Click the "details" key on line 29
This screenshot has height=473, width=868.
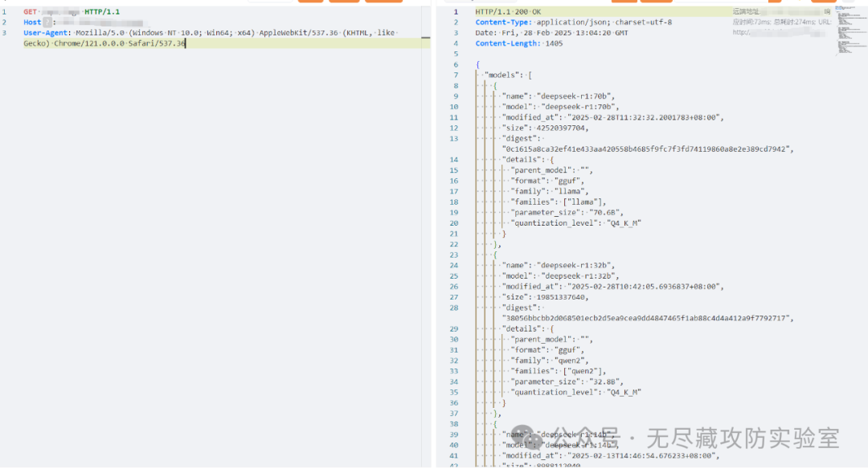tap(521, 328)
